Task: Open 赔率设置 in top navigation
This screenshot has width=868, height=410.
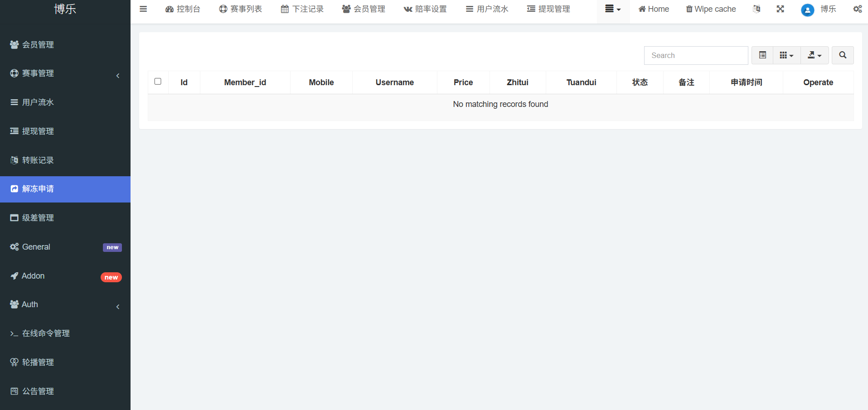Action: point(425,9)
